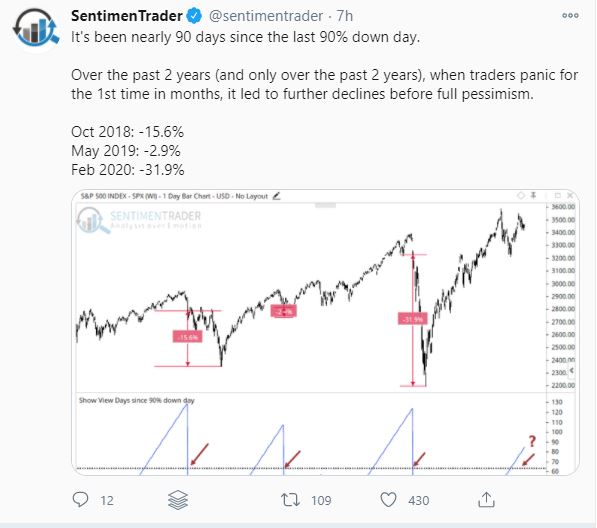The height and width of the screenshot is (528, 597).
Task: Click the -31.9% red label on chart
Action: click(x=413, y=319)
